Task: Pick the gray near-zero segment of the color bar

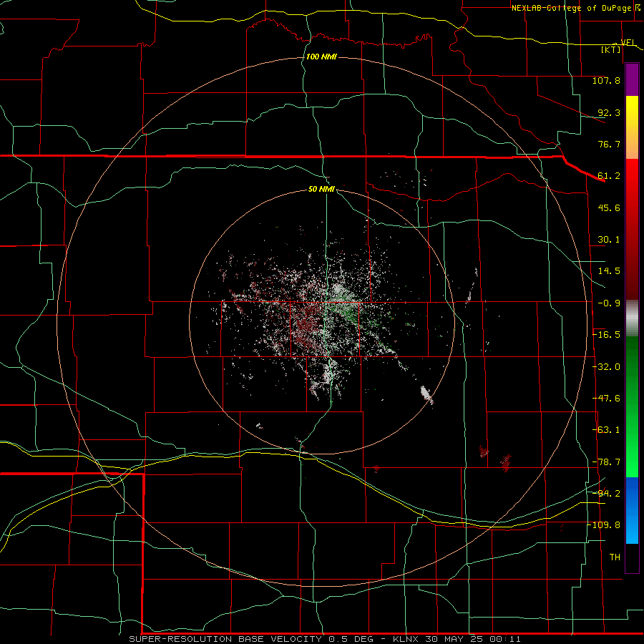Action: click(632, 318)
